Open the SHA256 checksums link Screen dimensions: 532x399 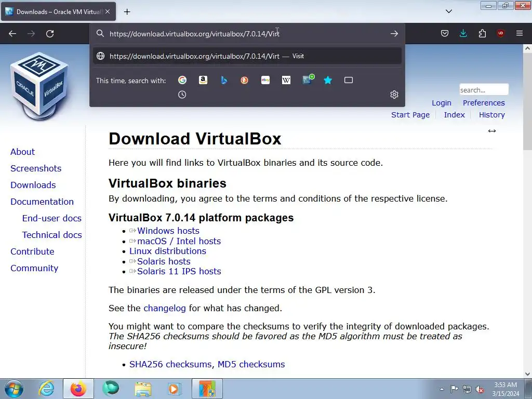pyautogui.click(x=170, y=364)
